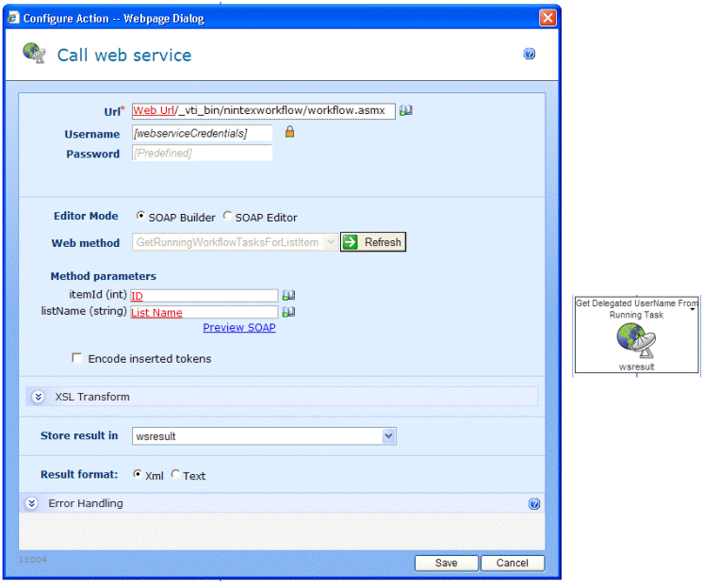702x588 pixels.
Task: Click the Error Handling help icon
Action: 534,504
